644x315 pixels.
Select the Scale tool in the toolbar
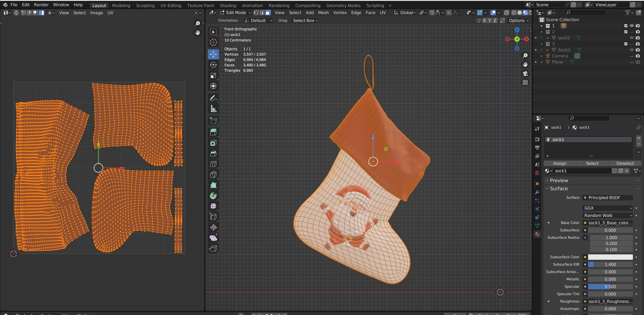point(213,76)
